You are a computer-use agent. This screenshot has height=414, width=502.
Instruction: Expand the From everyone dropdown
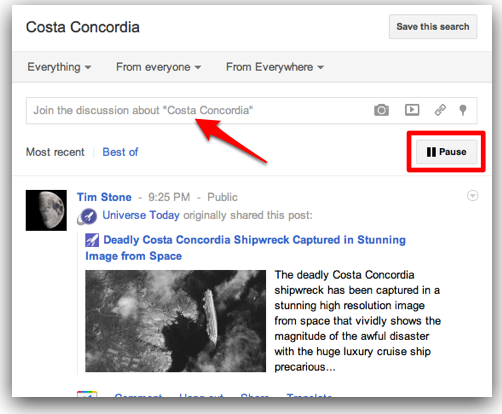[158, 67]
